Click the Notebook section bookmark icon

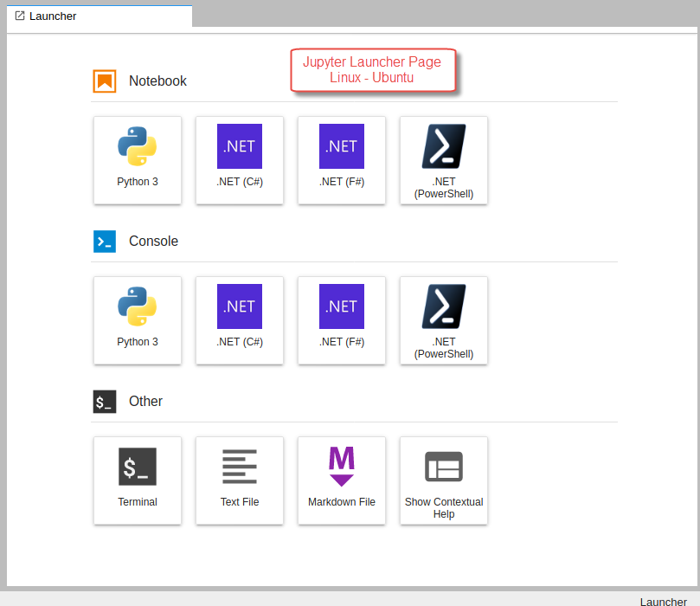pos(105,81)
